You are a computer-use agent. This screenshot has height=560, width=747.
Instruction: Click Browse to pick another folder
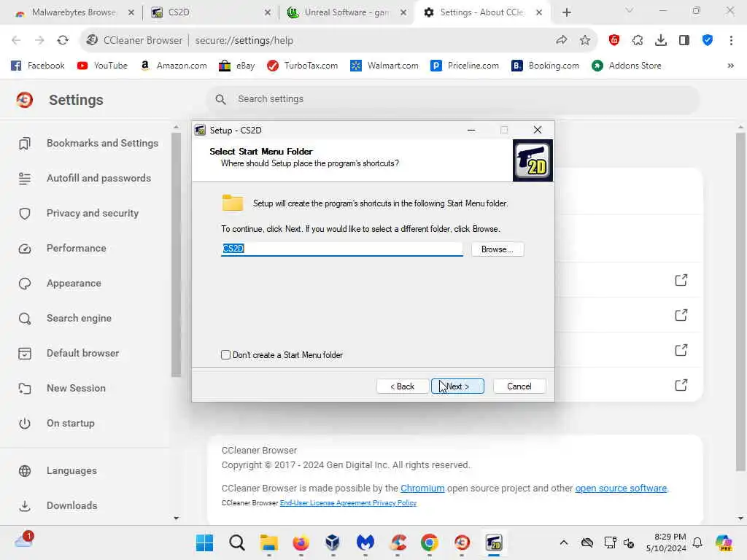coord(498,249)
